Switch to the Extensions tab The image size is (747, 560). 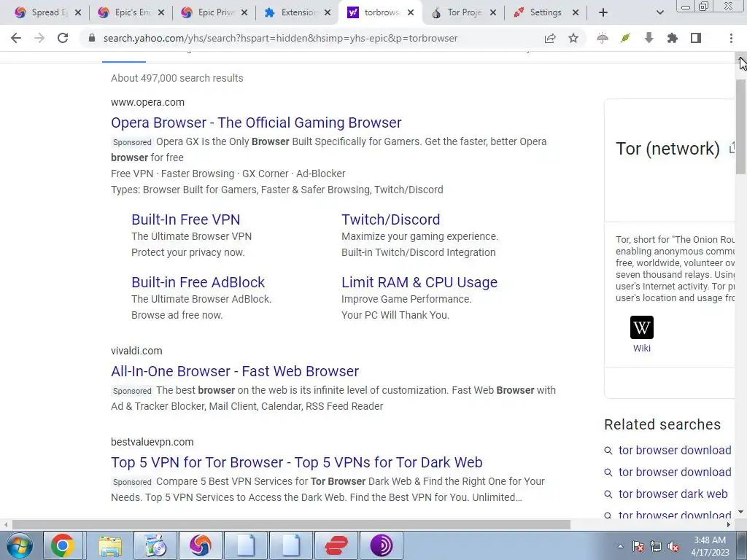coord(298,13)
